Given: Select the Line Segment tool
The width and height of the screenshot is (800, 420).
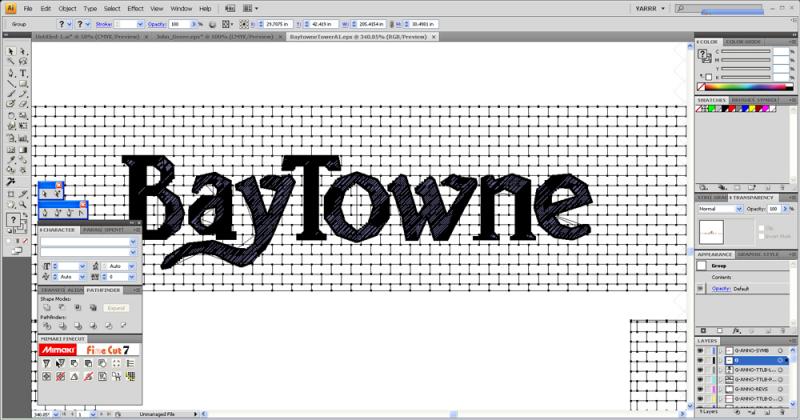Looking at the screenshot, I should pos(11,84).
